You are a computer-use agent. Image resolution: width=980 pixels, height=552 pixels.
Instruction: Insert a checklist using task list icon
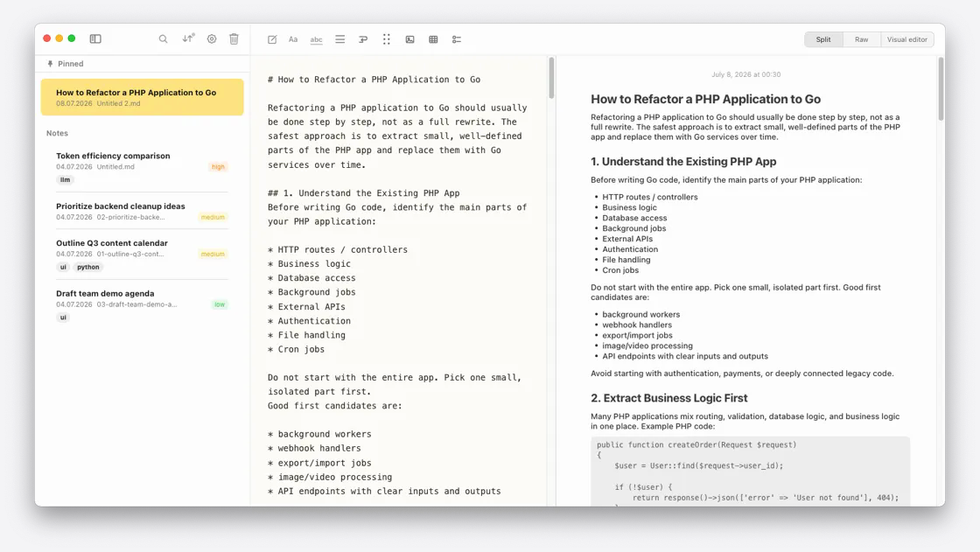(457, 39)
